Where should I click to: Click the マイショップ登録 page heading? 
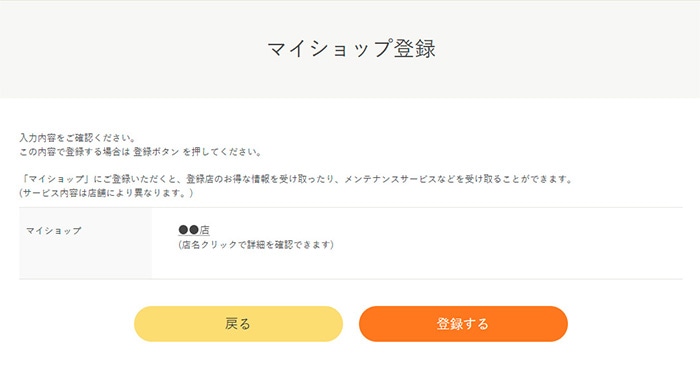click(x=351, y=48)
